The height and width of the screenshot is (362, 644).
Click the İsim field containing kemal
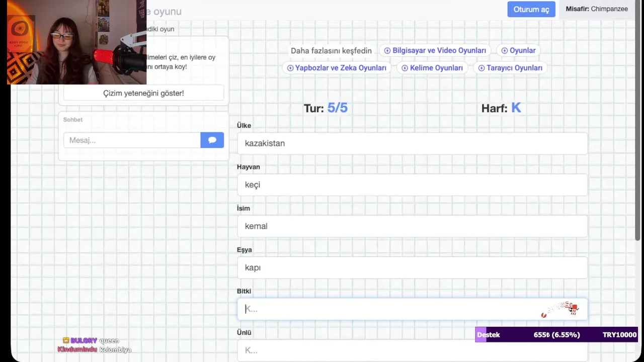click(x=412, y=226)
